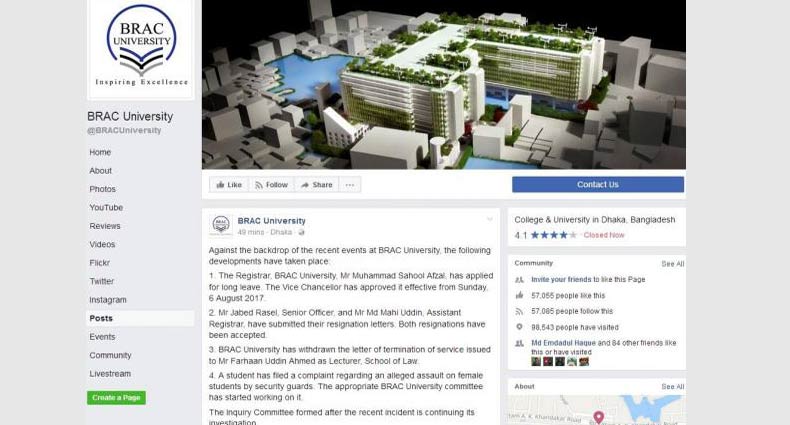The height and width of the screenshot is (425, 790).
Task: Open See All beside Community
Action: (x=673, y=264)
